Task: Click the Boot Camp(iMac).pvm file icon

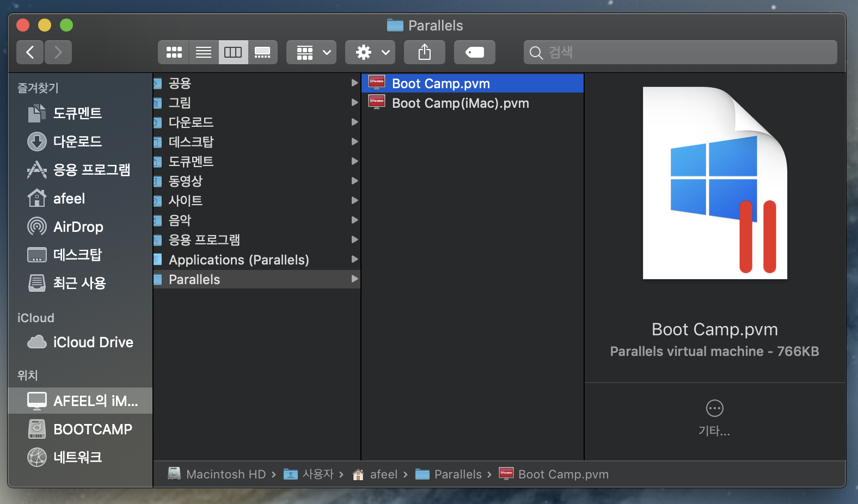Action: pos(377,102)
